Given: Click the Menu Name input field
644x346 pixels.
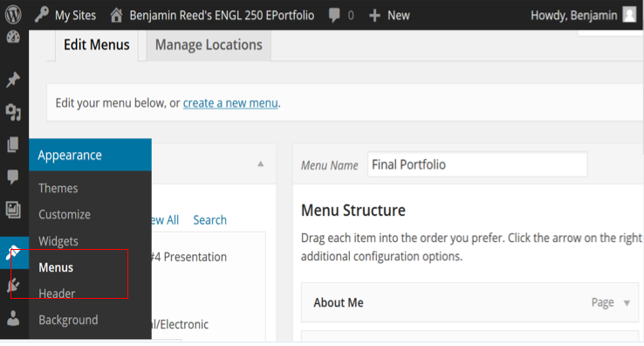Looking at the screenshot, I should [477, 164].
